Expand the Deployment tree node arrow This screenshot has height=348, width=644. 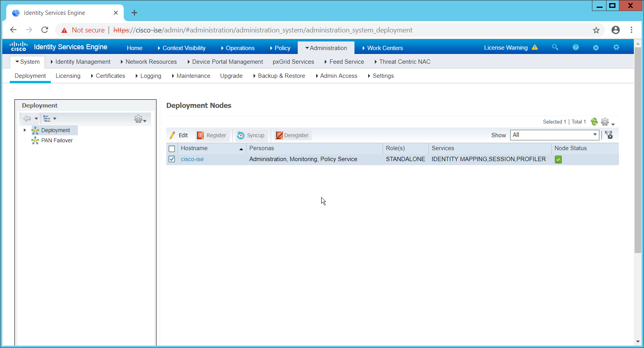click(25, 130)
